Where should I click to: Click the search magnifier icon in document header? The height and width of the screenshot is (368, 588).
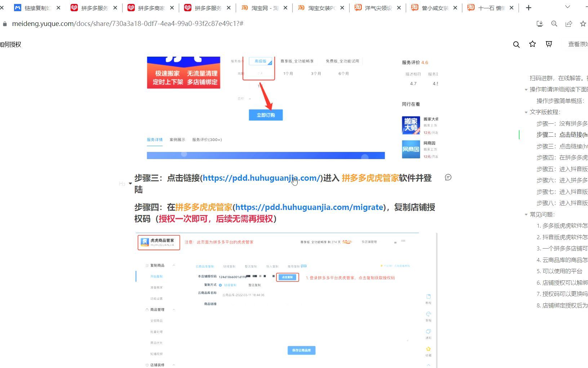tap(516, 44)
